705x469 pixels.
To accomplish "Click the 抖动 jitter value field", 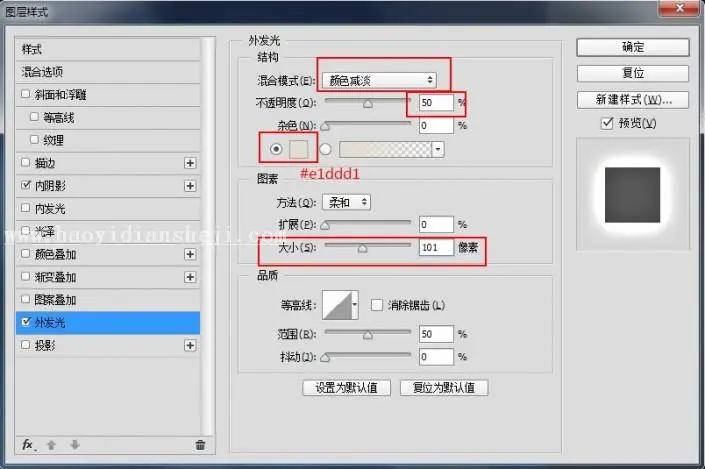I will (436, 357).
